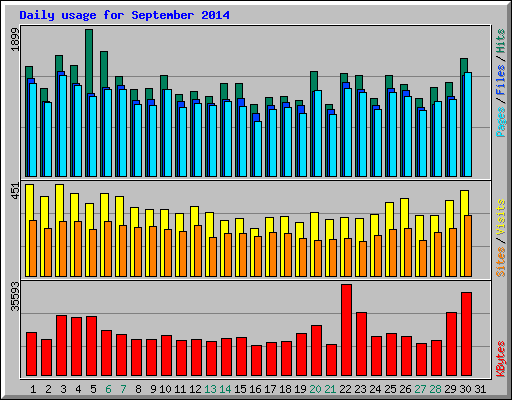
Task: Click the tallest red KBytes bar on day 22
Action: tap(346, 330)
